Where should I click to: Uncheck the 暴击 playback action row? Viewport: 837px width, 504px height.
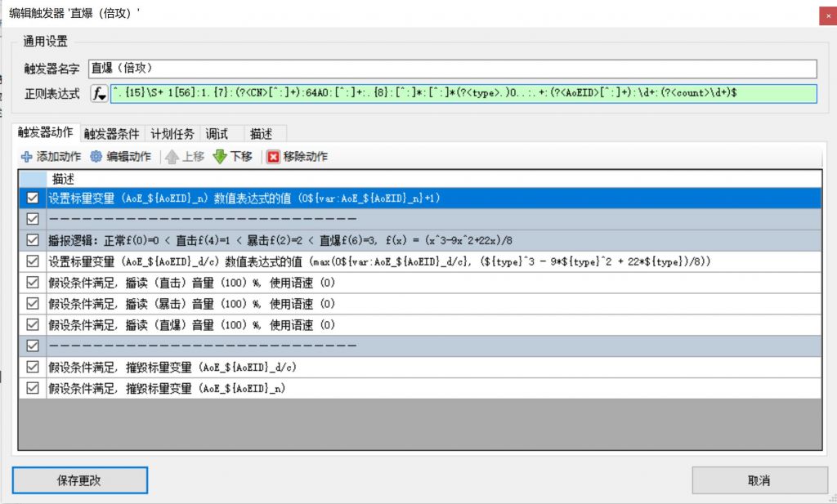(31, 303)
